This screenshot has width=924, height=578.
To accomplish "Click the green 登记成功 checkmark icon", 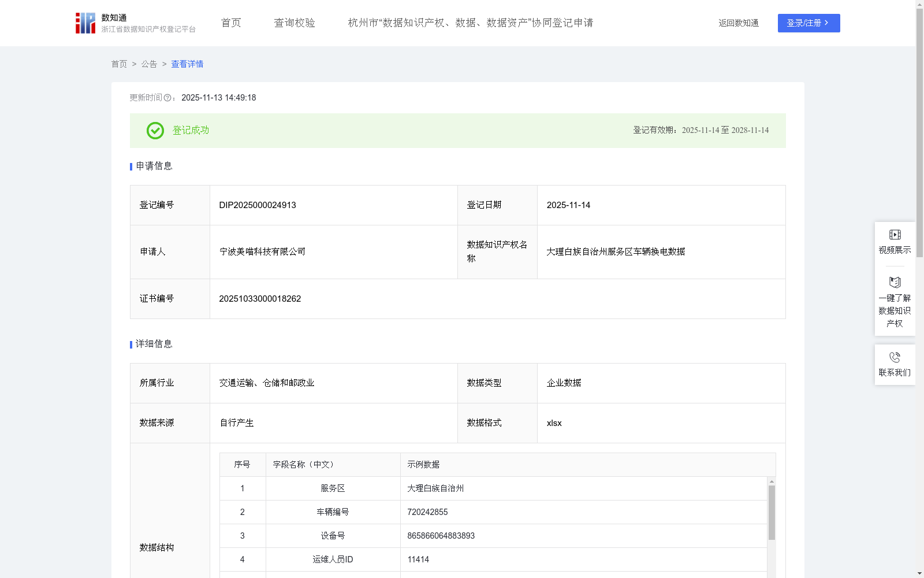I will 154,131.
